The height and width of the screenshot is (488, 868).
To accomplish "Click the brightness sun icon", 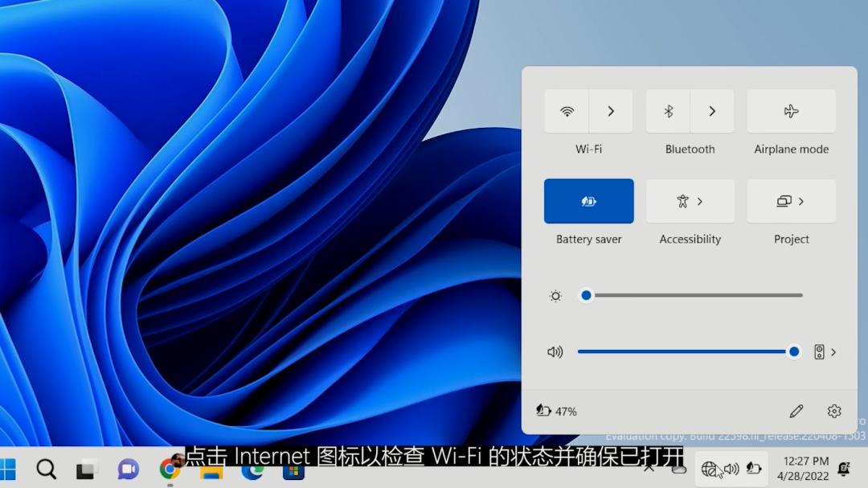I will click(555, 295).
